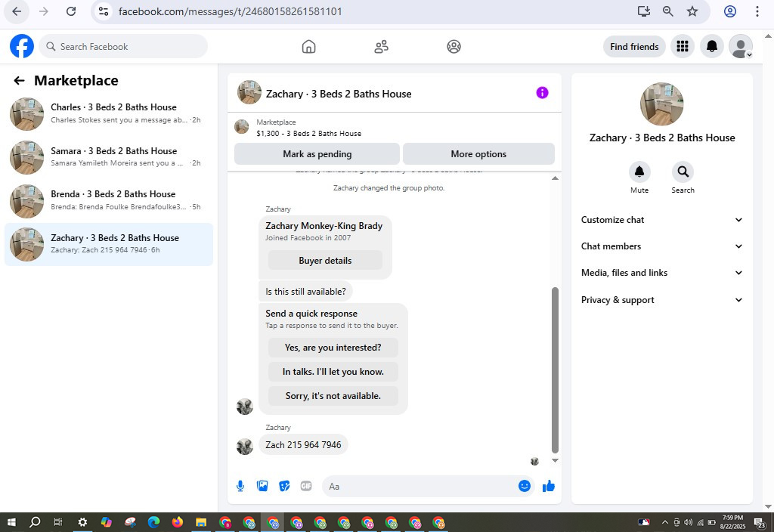The width and height of the screenshot is (774, 532).
Task: Expand Customize chat section
Action: 661,220
